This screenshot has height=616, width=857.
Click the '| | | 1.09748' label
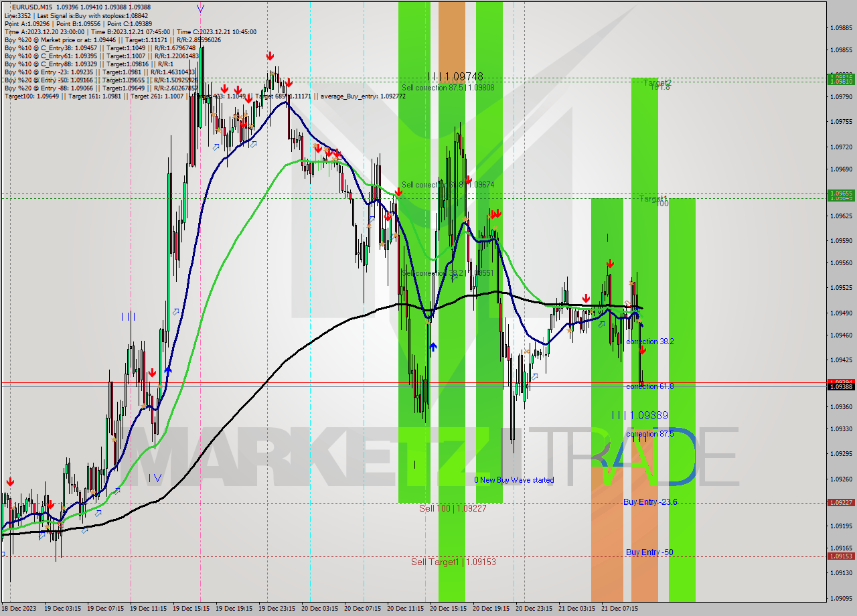[455, 76]
